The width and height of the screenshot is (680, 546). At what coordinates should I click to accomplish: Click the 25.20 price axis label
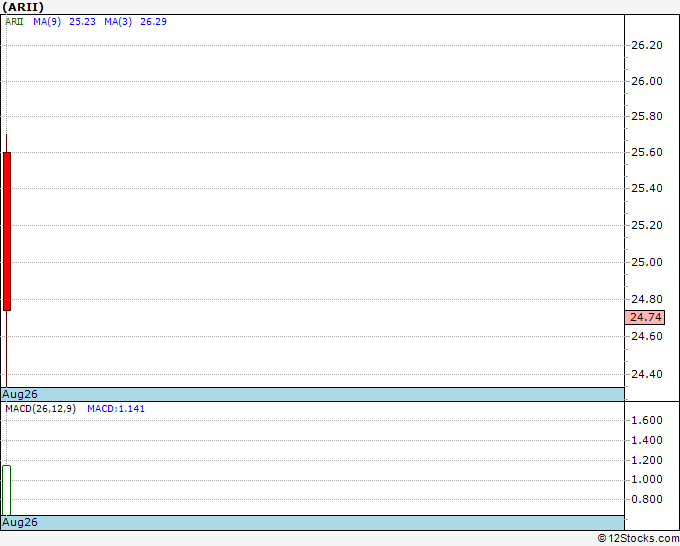click(647, 225)
